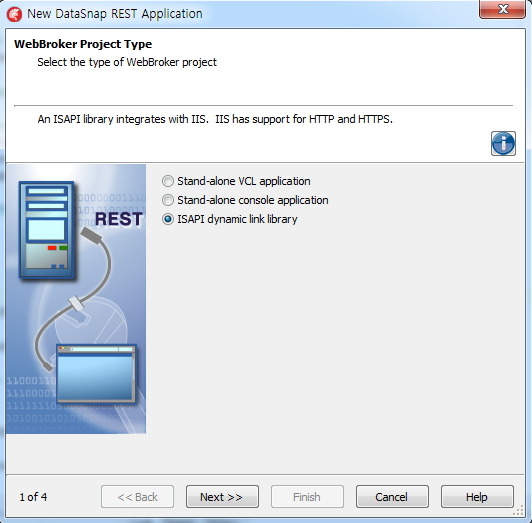
Task: Click 'Select the type of WebBroker project' text
Action: pyautogui.click(x=127, y=62)
